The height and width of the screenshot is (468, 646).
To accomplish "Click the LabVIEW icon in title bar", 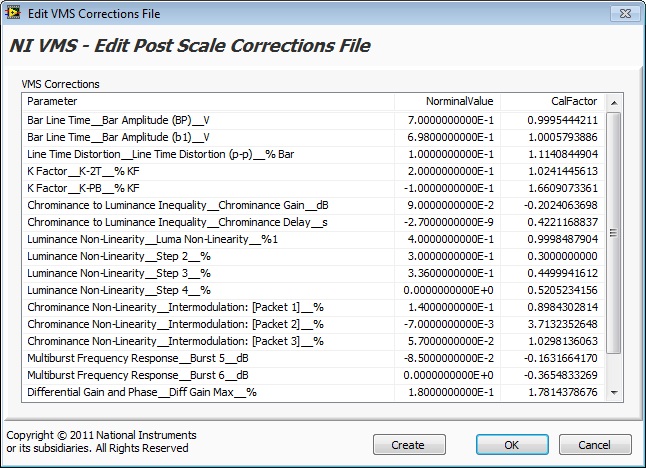I will (x=12, y=13).
